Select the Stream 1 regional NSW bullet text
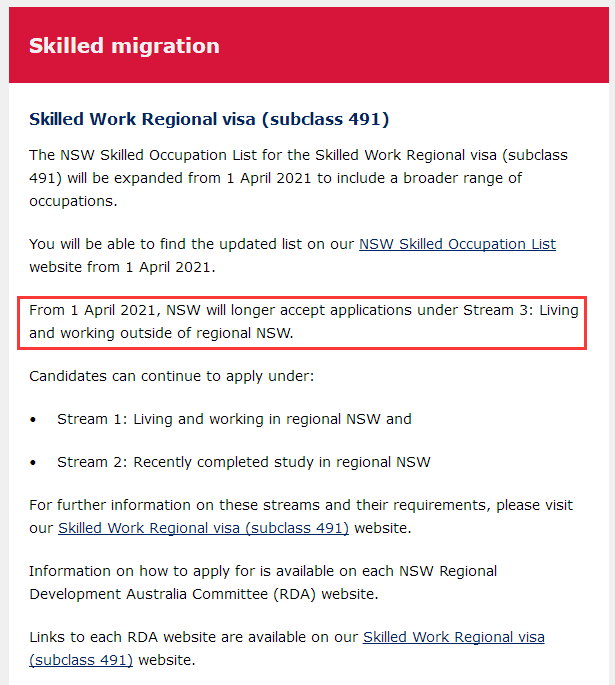 click(x=234, y=419)
